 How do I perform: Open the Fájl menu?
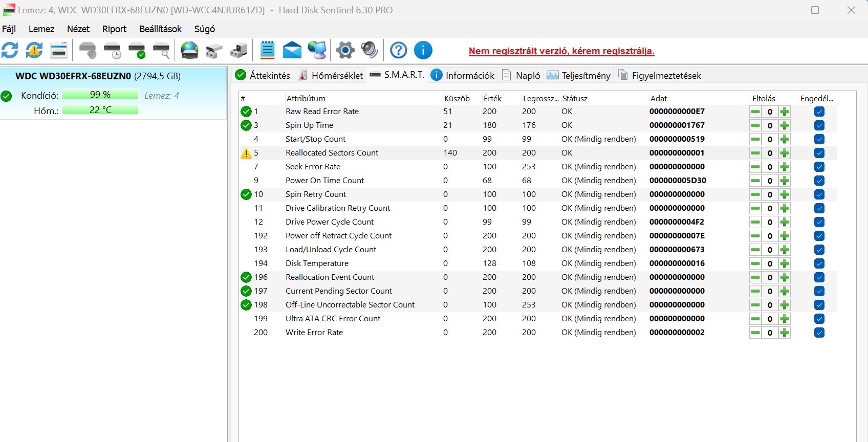click(9, 29)
